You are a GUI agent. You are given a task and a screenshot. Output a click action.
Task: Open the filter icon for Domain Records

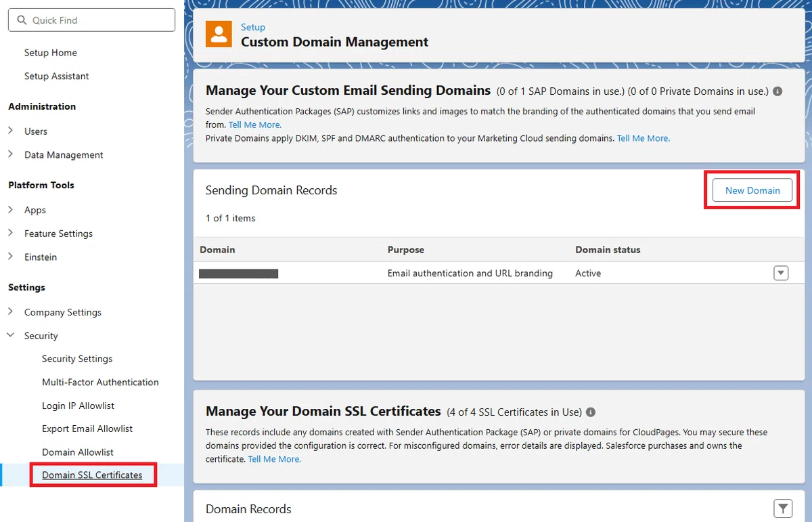coord(782,508)
